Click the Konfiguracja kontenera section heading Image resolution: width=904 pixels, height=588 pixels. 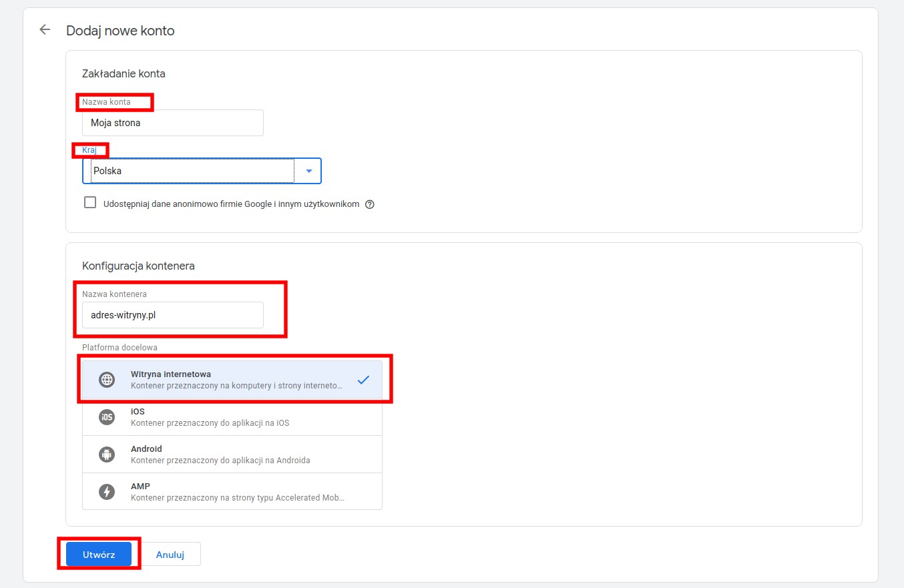click(138, 266)
